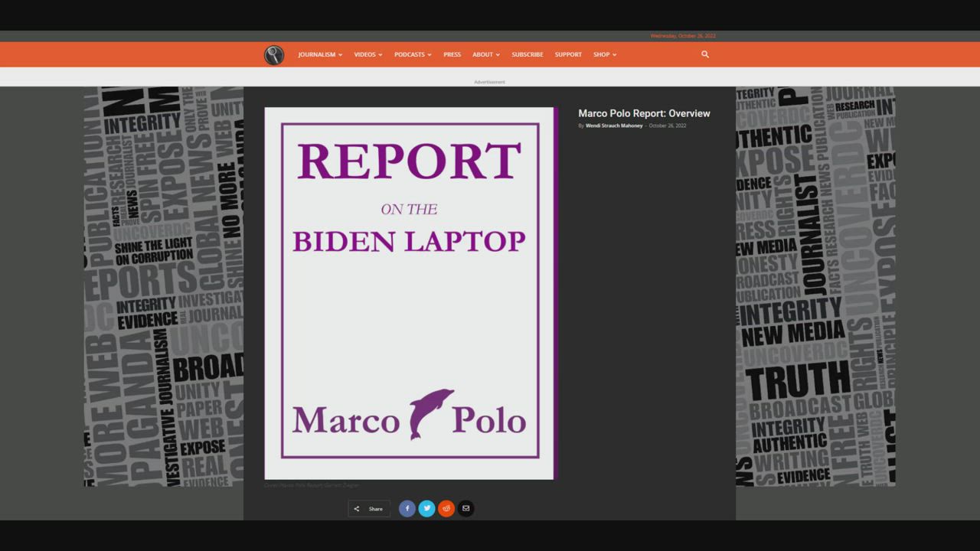
Task: Expand the Journalism menu dropdown
Action: (x=320, y=54)
